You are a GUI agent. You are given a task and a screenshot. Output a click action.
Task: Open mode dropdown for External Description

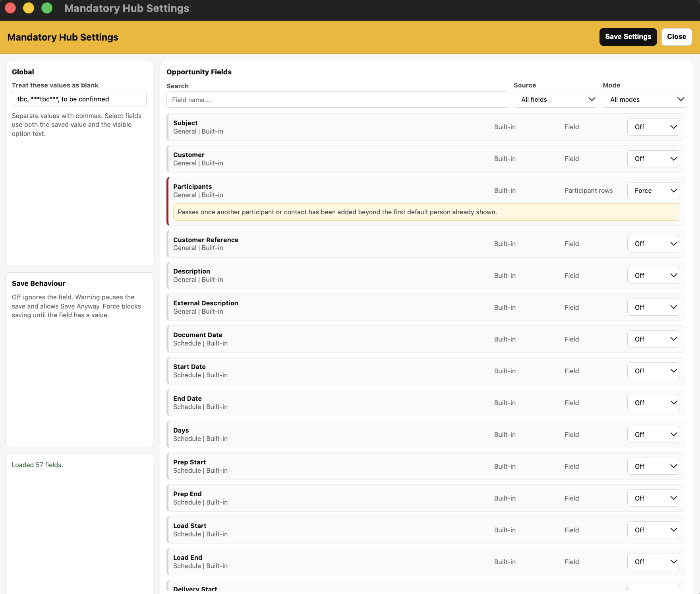click(654, 307)
